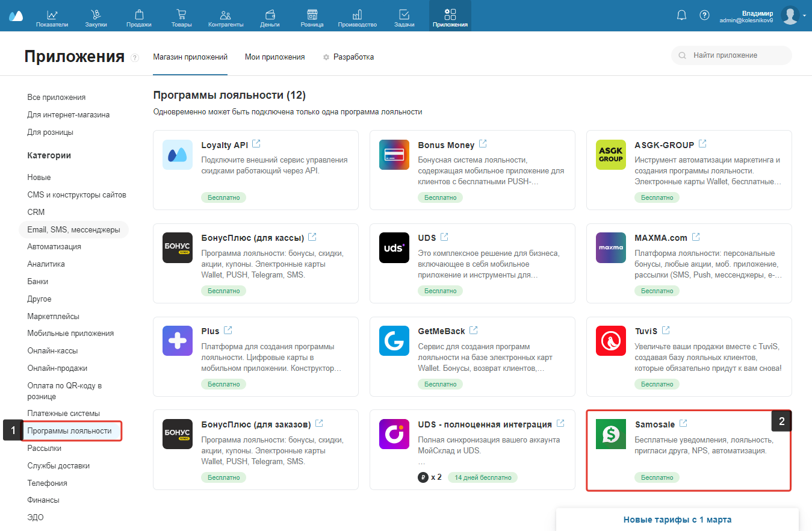The width and height of the screenshot is (812, 531).
Task: Click the Найти приложение search field
Action: point(731,55)
